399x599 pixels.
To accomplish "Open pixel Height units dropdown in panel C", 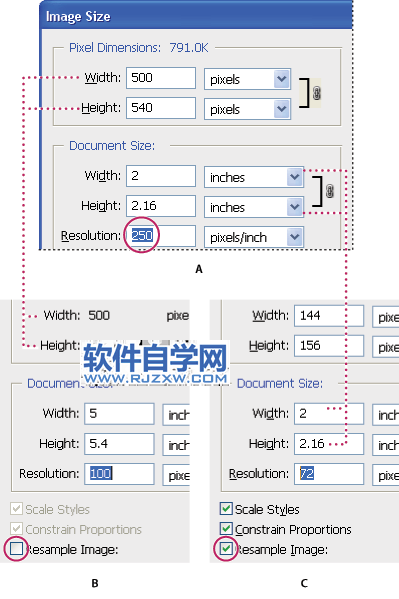I will pos(386,347).
